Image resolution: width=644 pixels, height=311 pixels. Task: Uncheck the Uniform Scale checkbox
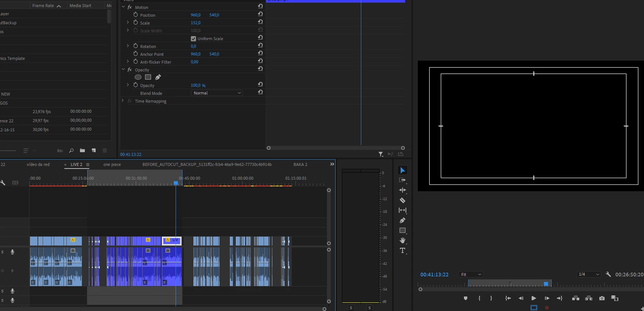tap(193, 39)
